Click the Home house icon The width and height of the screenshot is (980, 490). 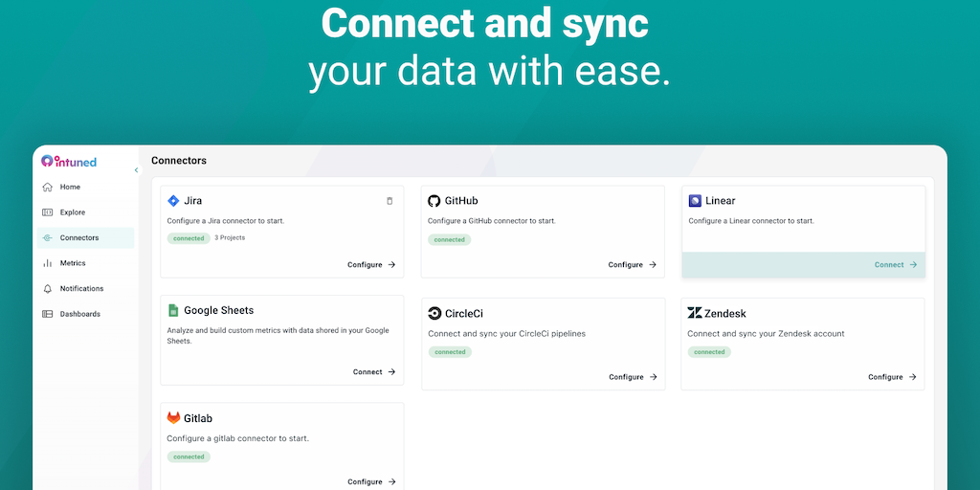48,187
